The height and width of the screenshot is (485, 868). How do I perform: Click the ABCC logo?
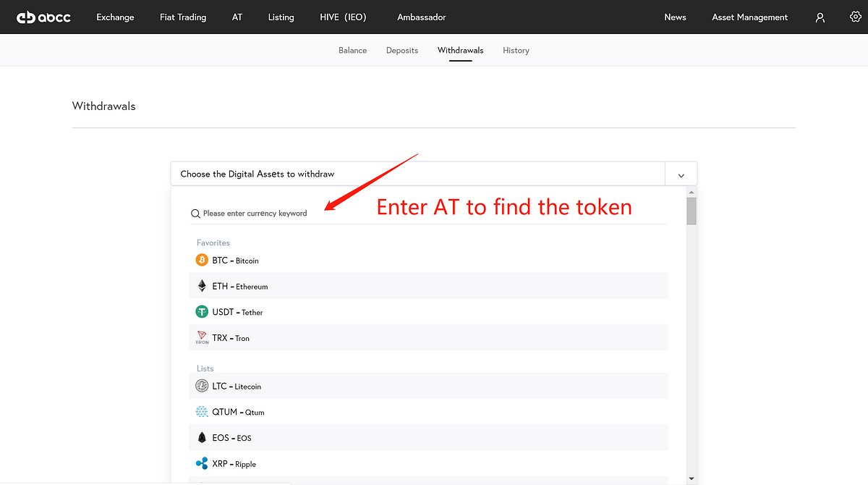[x=43, y=17]
